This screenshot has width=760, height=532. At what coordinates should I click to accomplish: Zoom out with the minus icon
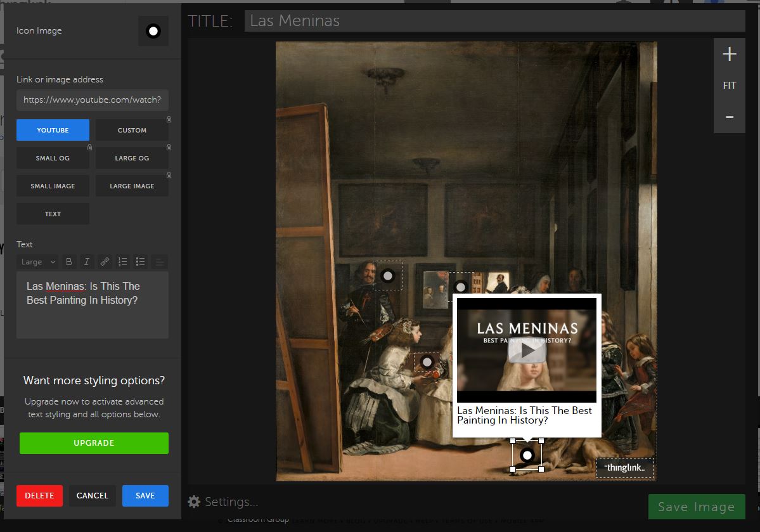730,117
